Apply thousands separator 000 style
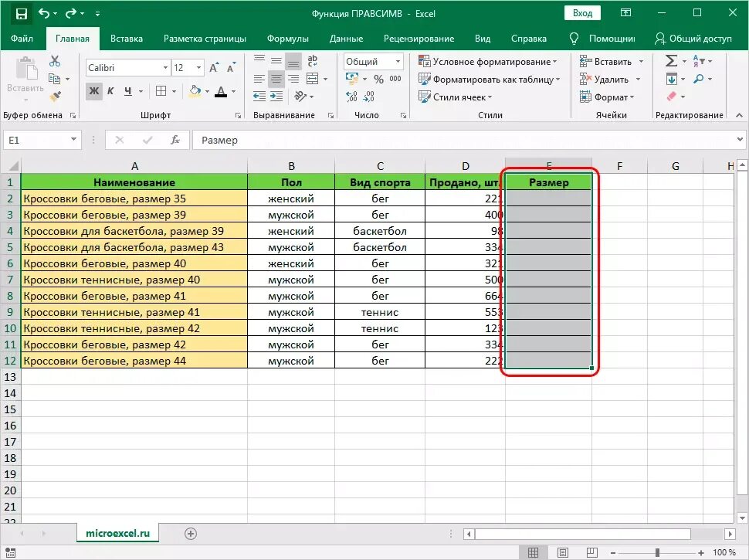 (395, 79)
